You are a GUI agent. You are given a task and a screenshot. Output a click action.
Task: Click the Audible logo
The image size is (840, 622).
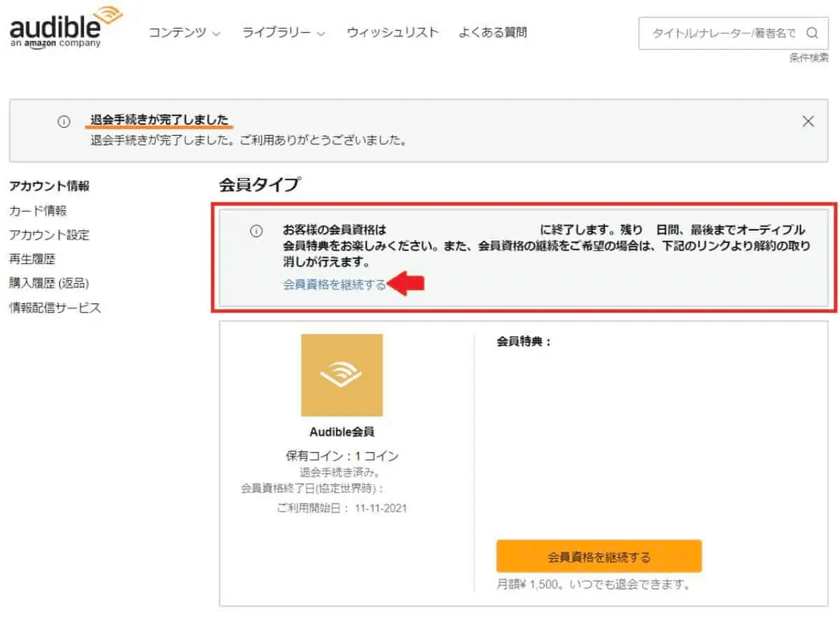[65, 27]
